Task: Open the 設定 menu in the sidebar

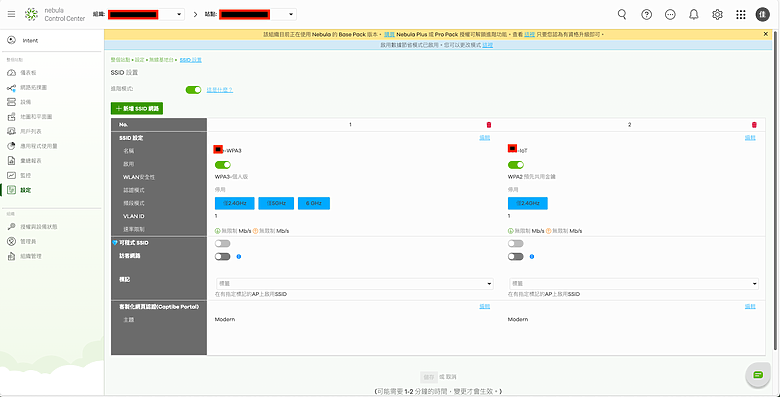Action: click(x=25, y=190)
